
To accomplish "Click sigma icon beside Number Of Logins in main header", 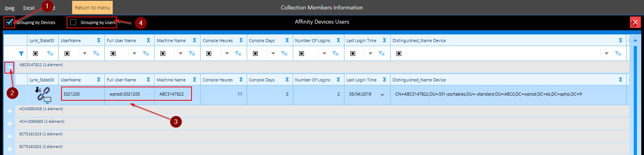I will pyautogui.click(x=339, y=41).
